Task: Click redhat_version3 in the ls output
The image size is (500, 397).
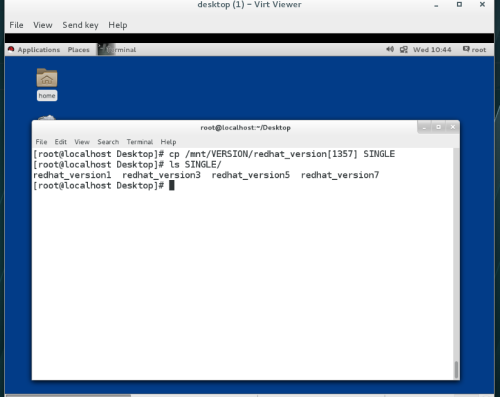Action: coord(161,175)
